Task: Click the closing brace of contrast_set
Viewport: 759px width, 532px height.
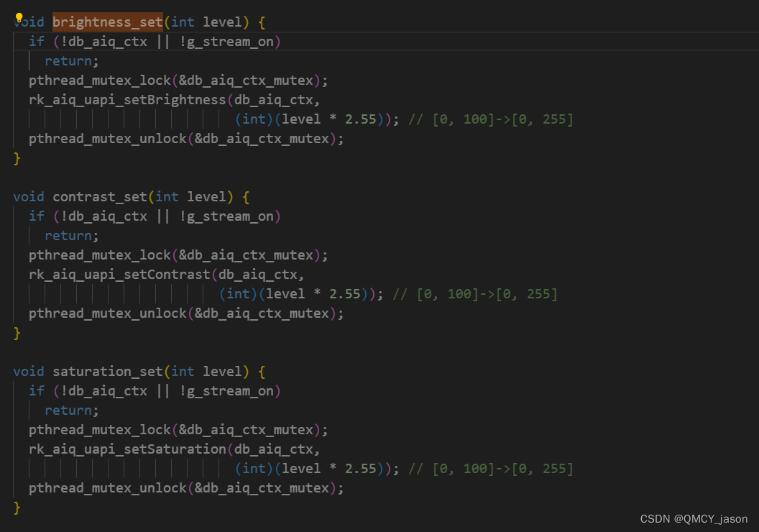Action: click(17, 334)
